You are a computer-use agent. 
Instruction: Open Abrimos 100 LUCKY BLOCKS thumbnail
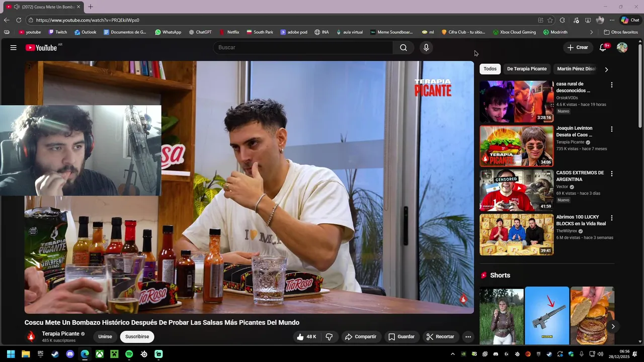(516, 234)
